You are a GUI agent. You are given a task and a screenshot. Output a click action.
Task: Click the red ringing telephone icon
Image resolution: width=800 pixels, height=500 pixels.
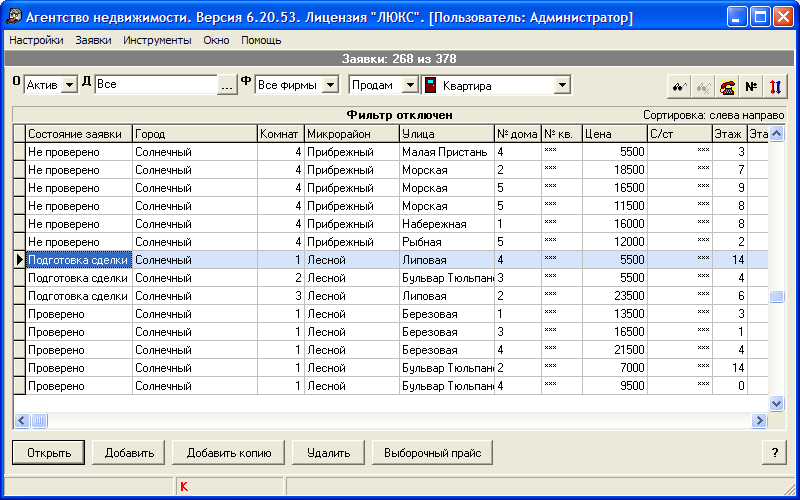point(727,87)
